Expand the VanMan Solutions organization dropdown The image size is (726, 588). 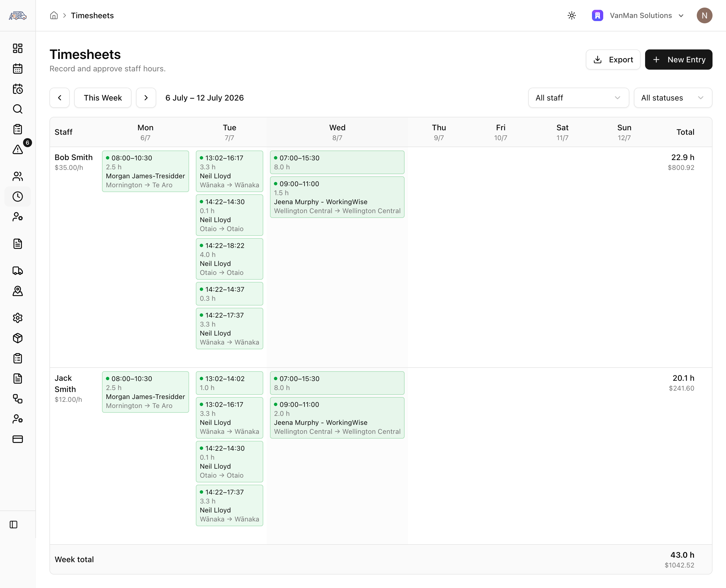[x=638, y=15]
